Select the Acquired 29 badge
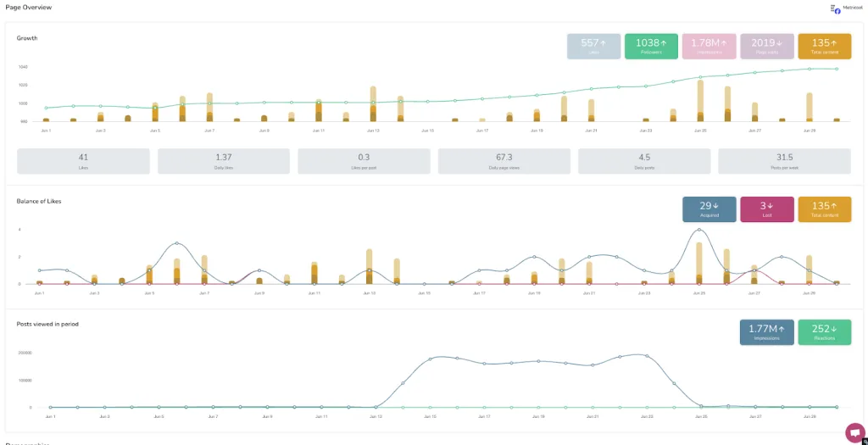Image resolution: width=868 pixels, height=445 pixels. pos(709,209)
